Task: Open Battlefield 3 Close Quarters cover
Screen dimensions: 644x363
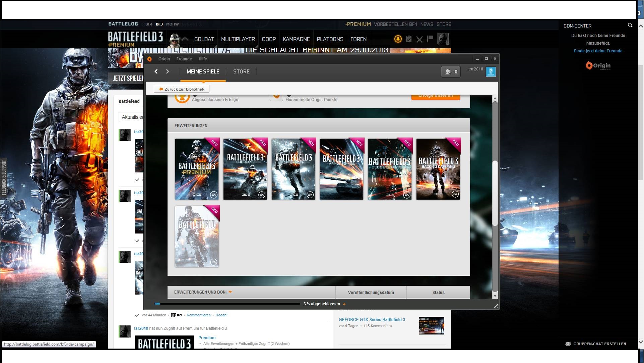Action: click(390, 169)
